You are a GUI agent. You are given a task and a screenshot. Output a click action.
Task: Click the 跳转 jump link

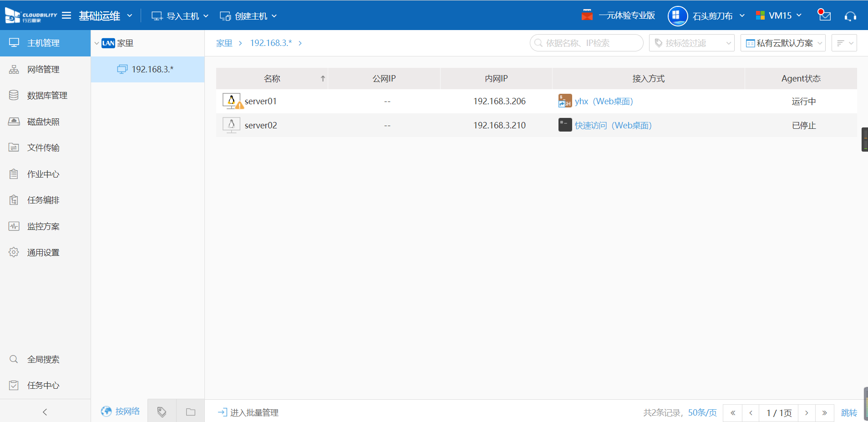pos(849,412)
